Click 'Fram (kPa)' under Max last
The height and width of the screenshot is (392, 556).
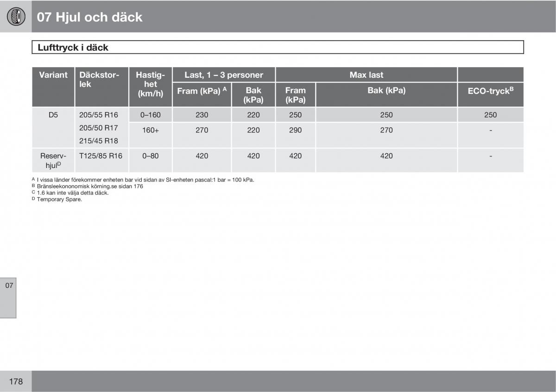pos(295,95)
